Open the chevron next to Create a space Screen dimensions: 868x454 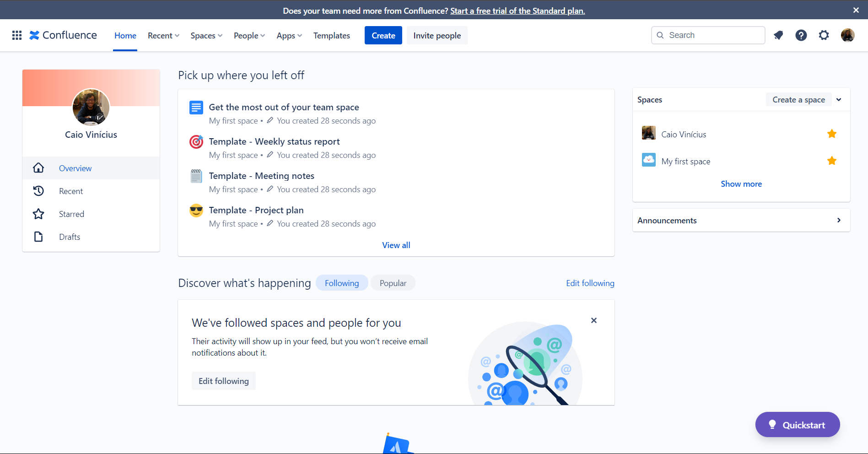click(839, 99)
